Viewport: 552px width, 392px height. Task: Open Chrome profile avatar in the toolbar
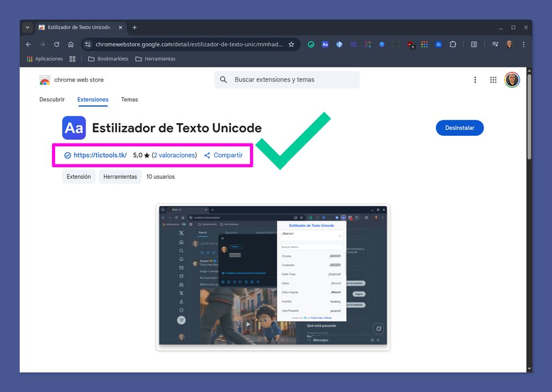pyautogui.click(x=509, y=44)
